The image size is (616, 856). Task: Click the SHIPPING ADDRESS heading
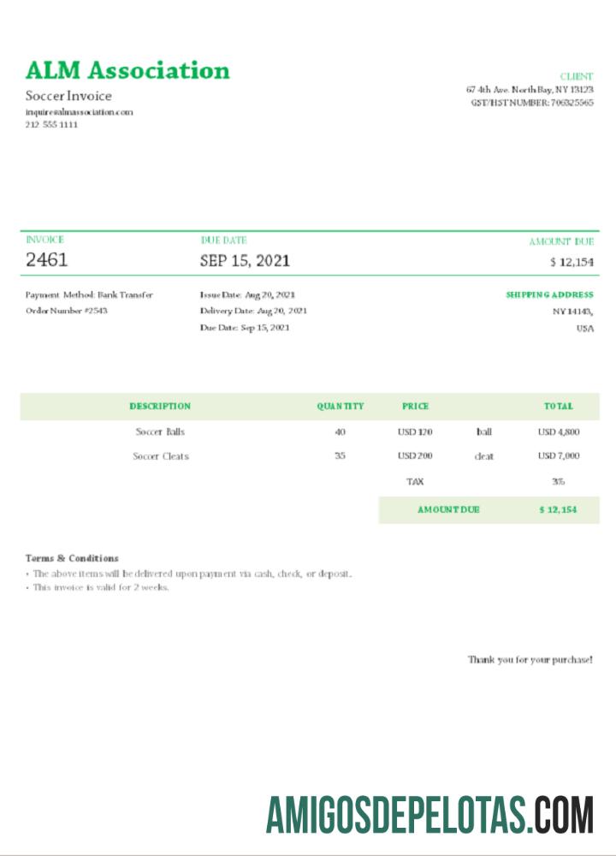point(549,294)
